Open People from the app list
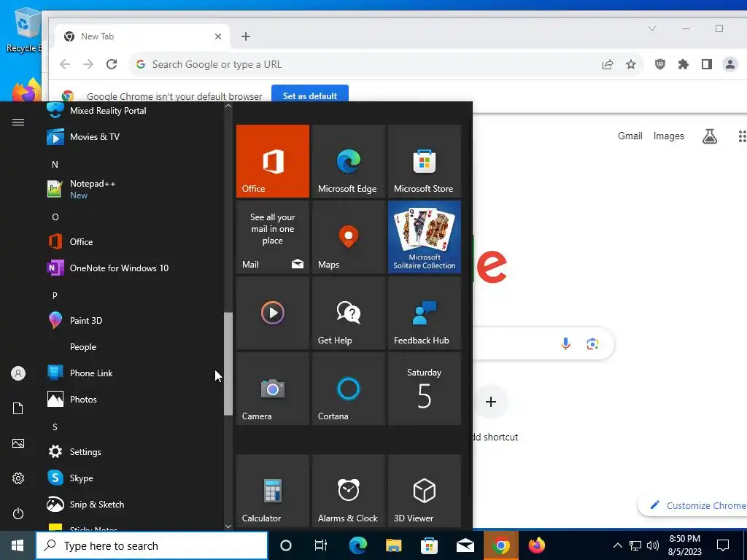The width and height of the screenshot is (747, 560). [133, 346]
